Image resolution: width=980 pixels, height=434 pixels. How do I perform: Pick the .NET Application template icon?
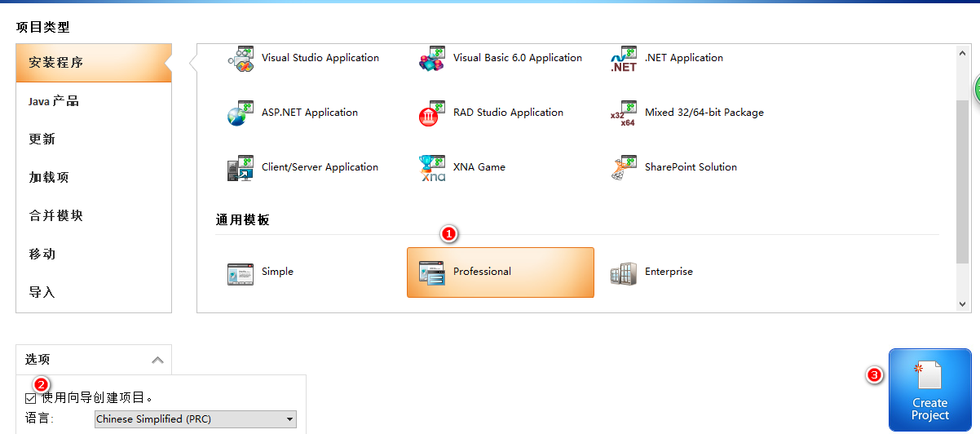[x=624, y=59]
